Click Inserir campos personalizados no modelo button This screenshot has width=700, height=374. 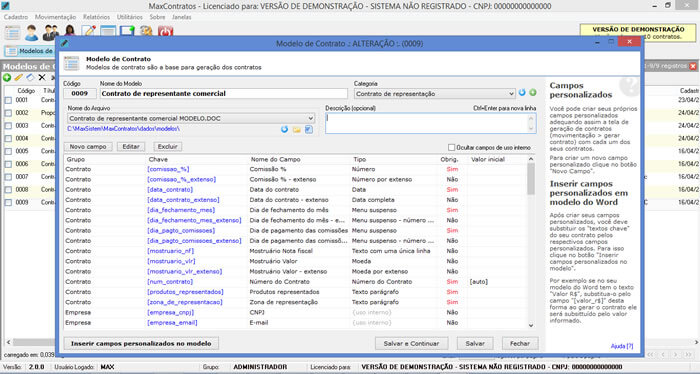click(141, 343)
